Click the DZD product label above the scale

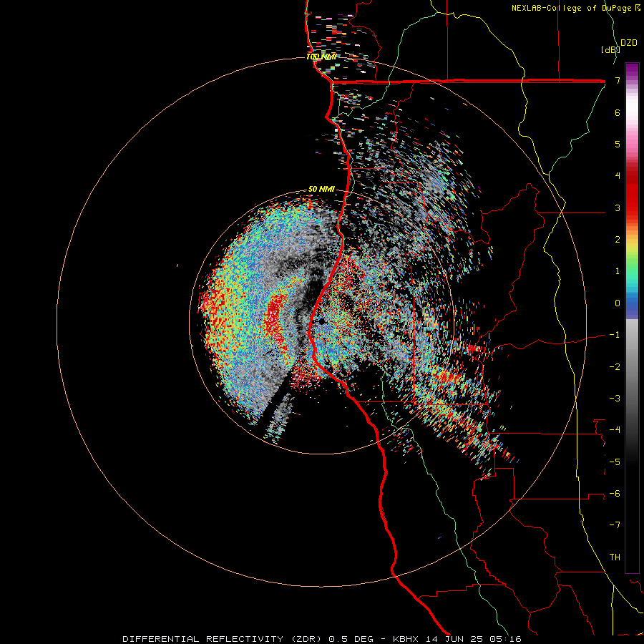(629, 43)
